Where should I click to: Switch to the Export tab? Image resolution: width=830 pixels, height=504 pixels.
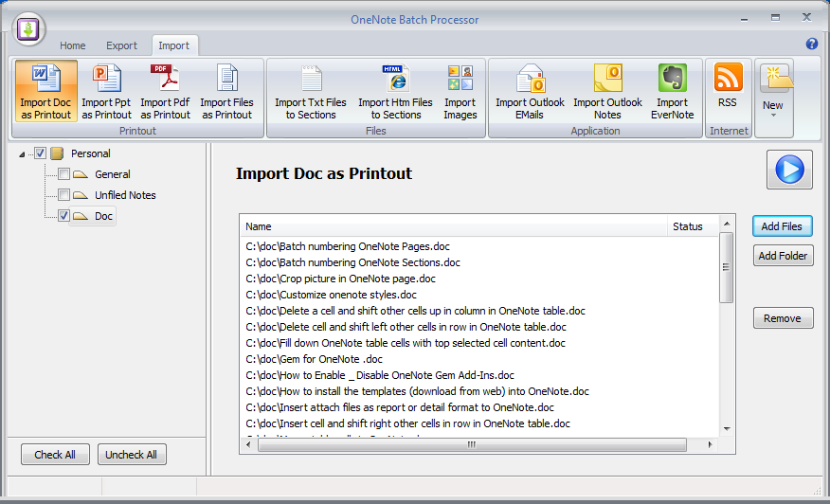click(121, 45)
